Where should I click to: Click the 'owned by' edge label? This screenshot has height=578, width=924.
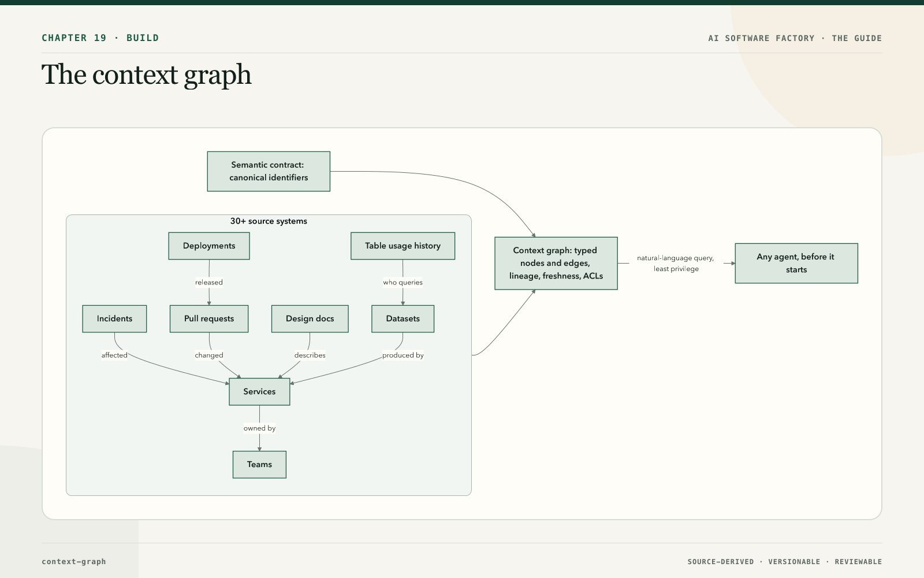click(259, 428)
